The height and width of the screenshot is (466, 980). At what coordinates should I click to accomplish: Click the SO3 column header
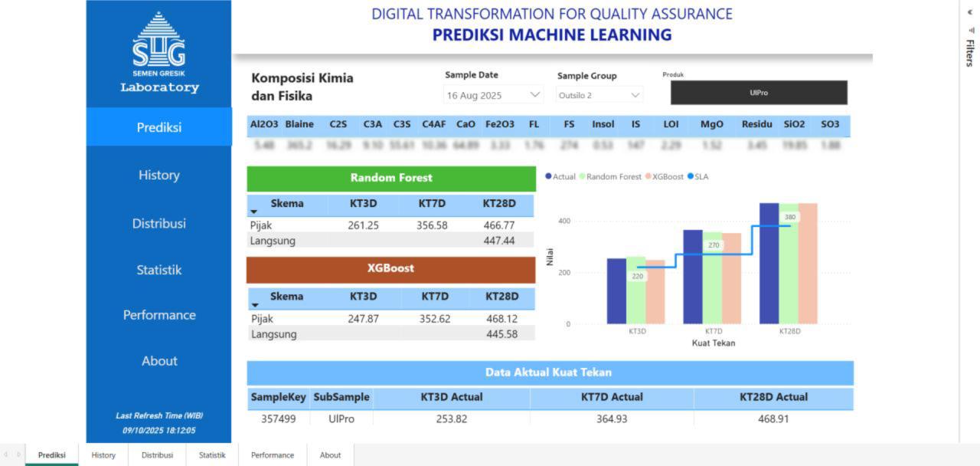830,124
